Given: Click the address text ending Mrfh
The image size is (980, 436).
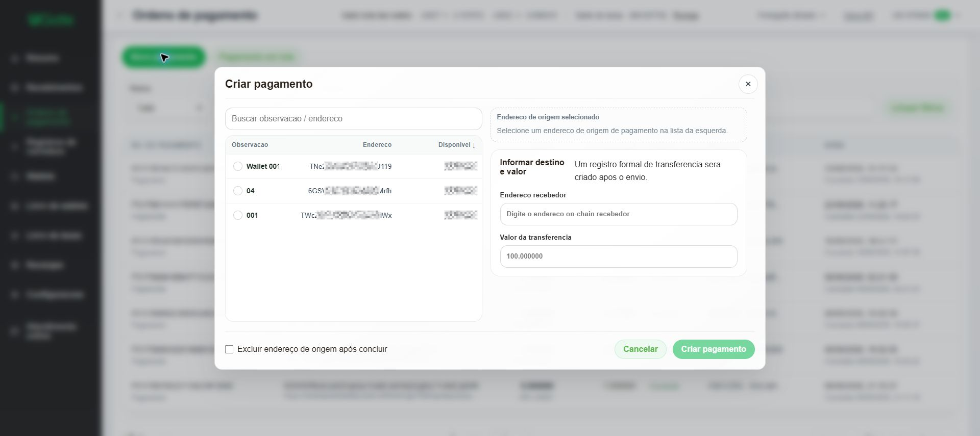Looking at the screenshot, I should (350, 191).
